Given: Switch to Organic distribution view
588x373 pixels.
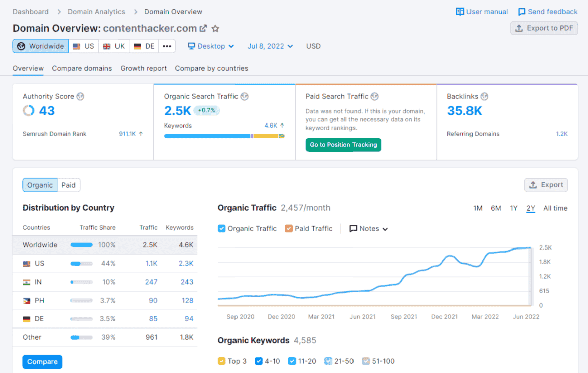Looking at the screenshot, I should tap(40, 185).
